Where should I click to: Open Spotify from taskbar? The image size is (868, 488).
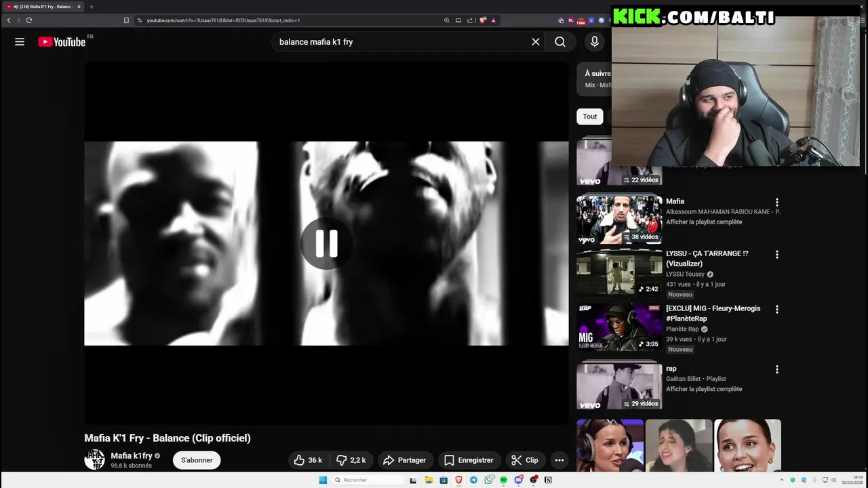click(504, 480)
